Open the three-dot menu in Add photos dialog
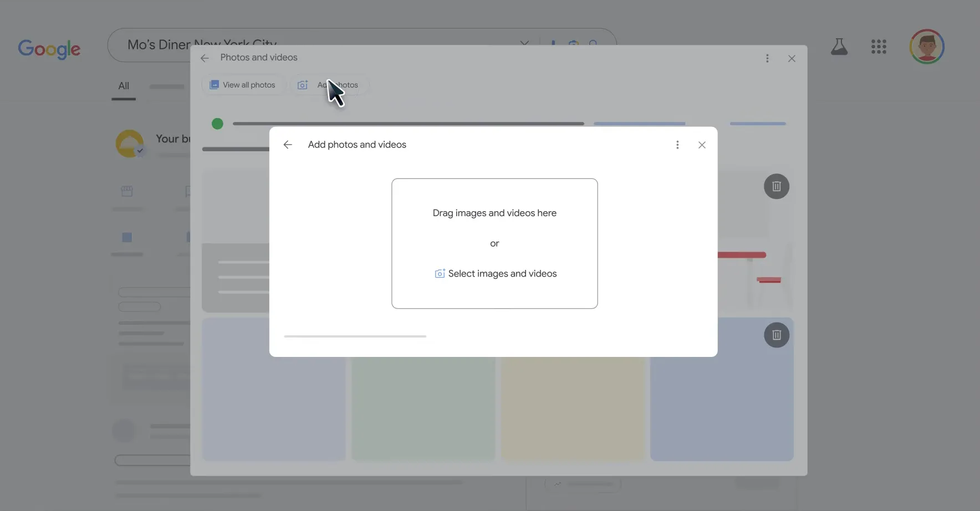The image size is (980, 511). click(677, 145)
